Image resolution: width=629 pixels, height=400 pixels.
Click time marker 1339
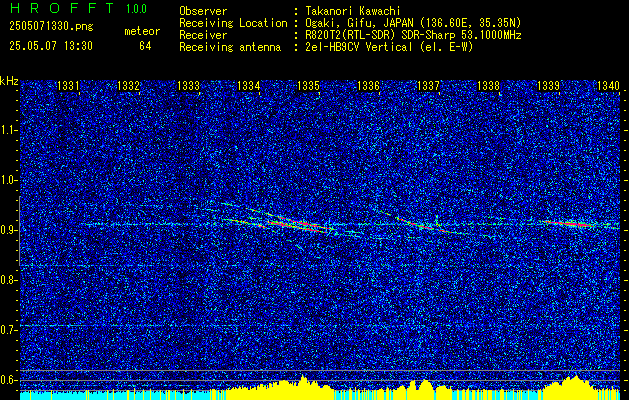pos(548,85)
